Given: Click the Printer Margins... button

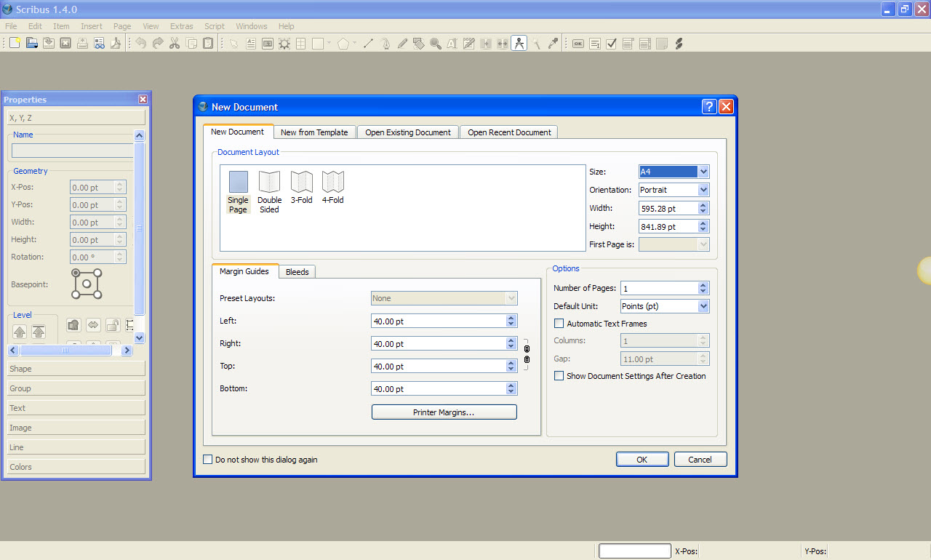Looking at the screenshot, I should [444, 412].
